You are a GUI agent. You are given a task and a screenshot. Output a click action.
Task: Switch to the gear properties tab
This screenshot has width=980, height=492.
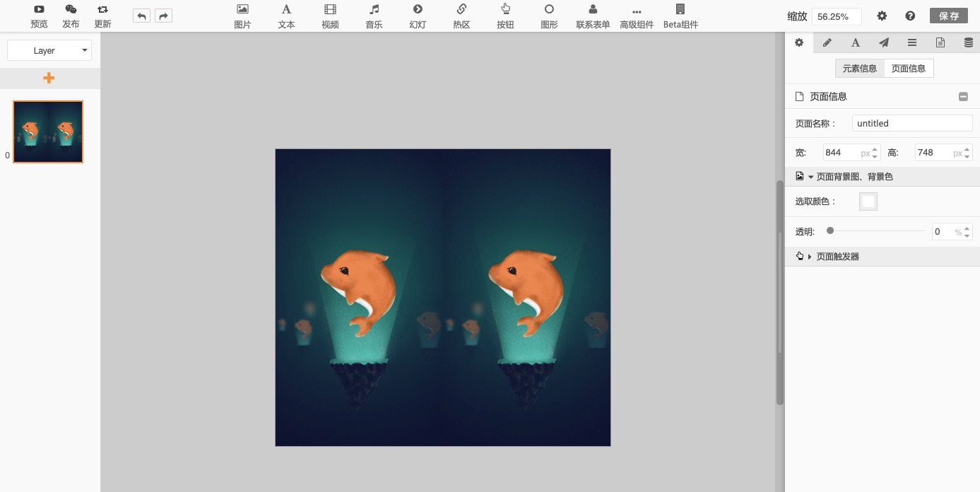tap(799, 42)
